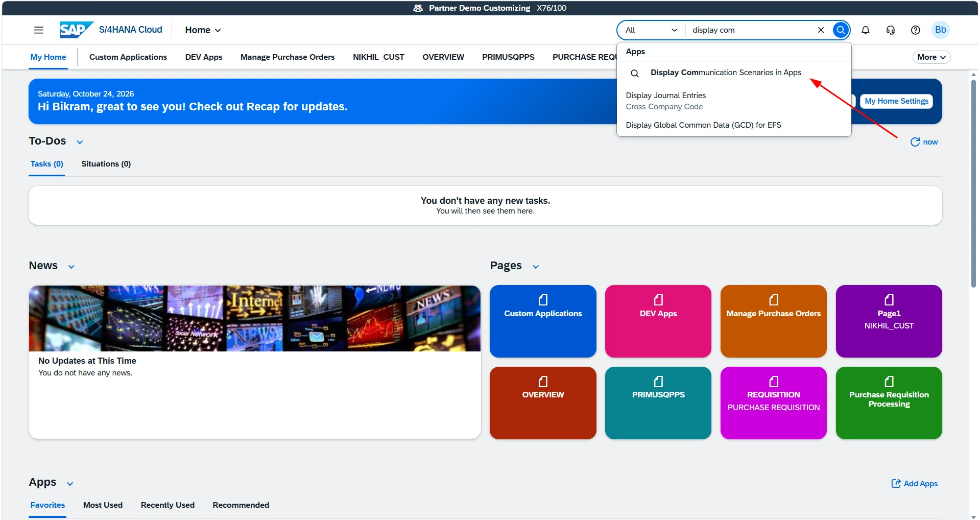
Task: Switch to the NIKHIL_CUST tab
Action: tap(378, 57)
